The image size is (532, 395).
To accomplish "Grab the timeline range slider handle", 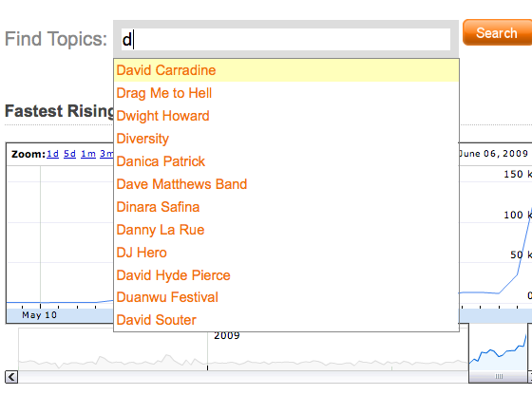I will [x=499, y=376].
